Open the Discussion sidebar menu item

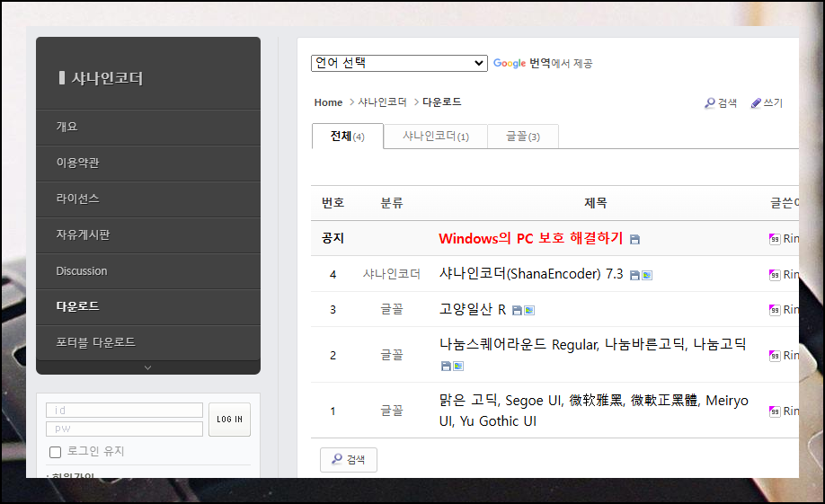coord(148,271)
